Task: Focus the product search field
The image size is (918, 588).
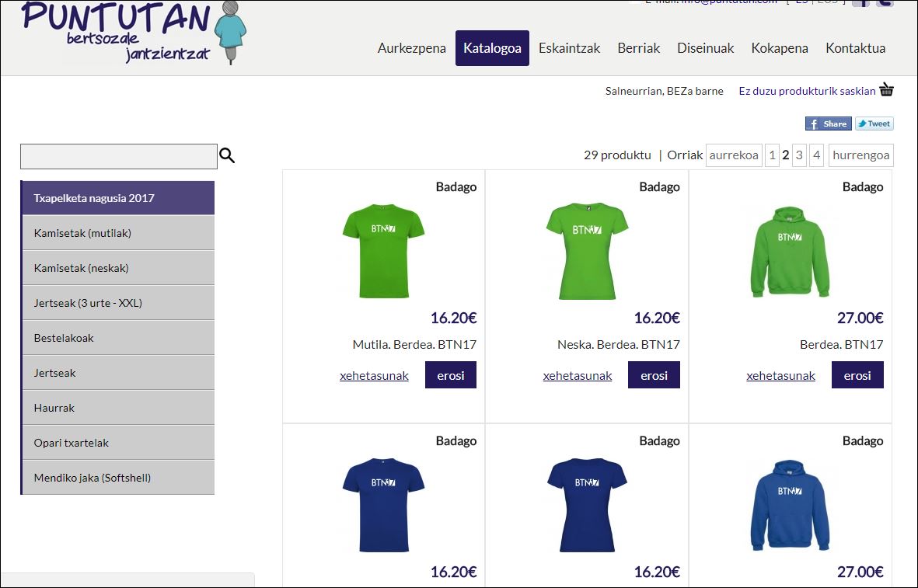Action: tap(119, 156)
